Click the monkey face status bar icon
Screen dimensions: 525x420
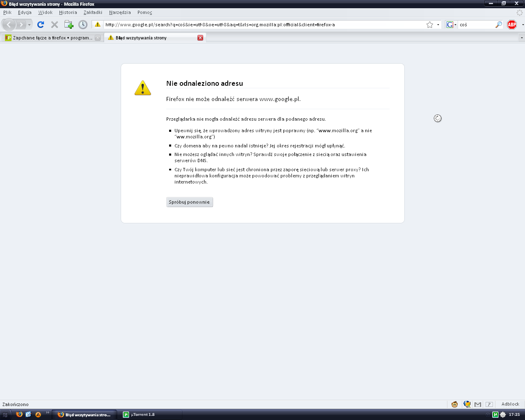click(454, 404)
